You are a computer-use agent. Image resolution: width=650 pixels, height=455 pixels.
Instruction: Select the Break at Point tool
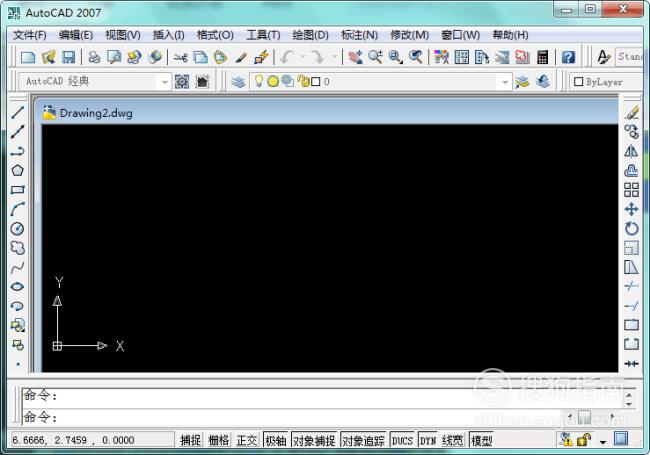coord(631,325)
